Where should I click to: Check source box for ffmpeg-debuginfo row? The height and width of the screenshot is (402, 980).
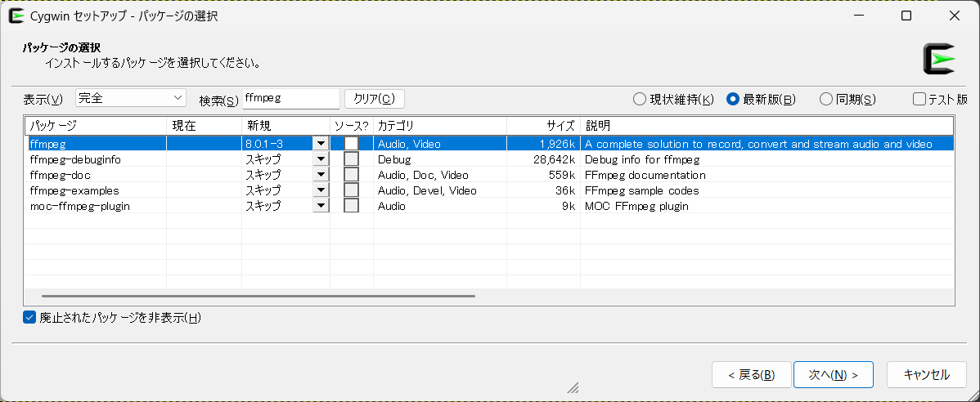tap(351, 159)
